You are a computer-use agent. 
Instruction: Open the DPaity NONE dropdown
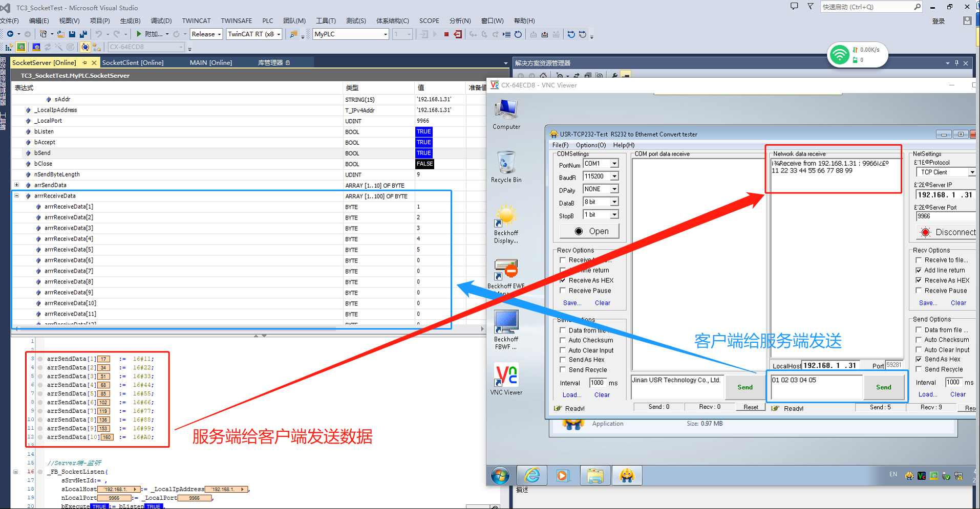(x=614, y=189)
